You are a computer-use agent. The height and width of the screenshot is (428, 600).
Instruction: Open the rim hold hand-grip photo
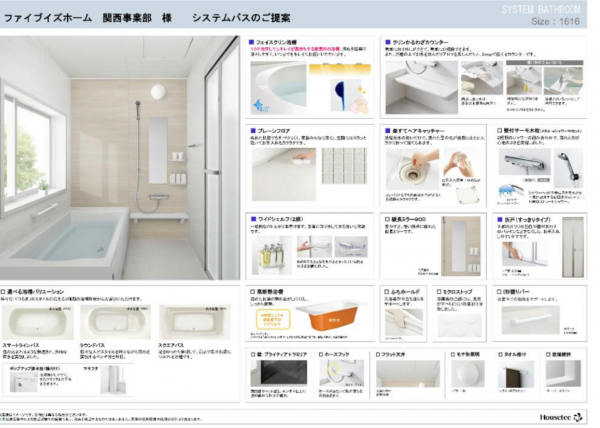[404, 322]
